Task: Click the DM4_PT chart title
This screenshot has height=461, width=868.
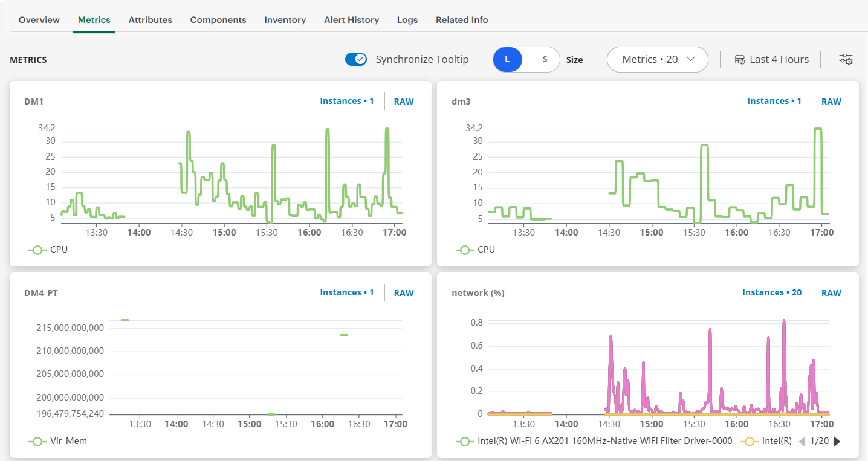Action: click(x=41, y=293)
